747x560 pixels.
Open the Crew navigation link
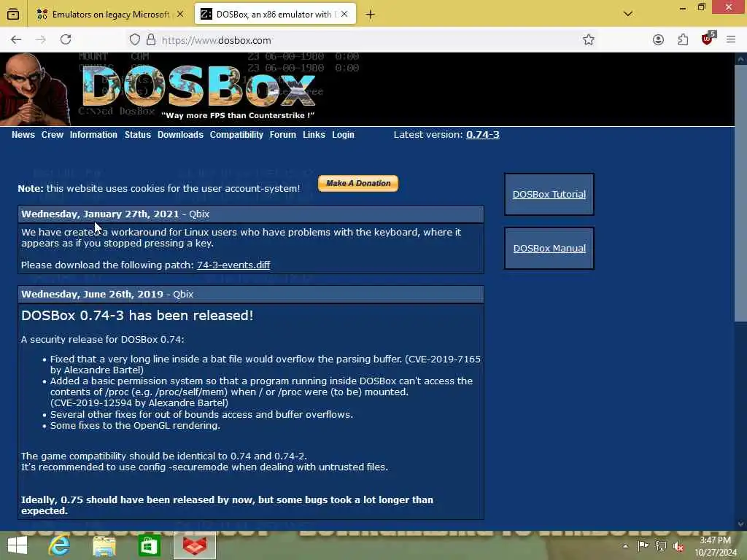[x=53, y=135]
